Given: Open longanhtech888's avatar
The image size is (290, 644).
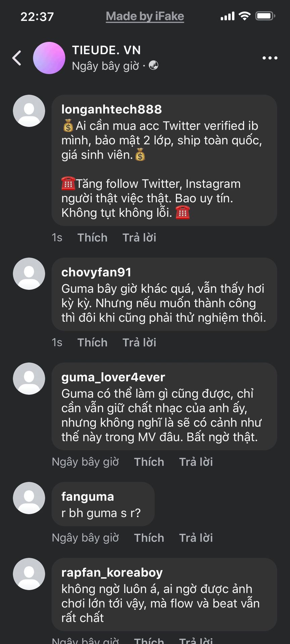Looking at the screenshot, I should (29, 111).
